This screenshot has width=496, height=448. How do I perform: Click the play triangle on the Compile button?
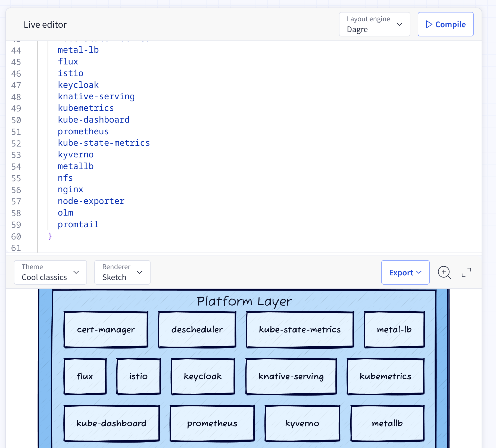429,24
